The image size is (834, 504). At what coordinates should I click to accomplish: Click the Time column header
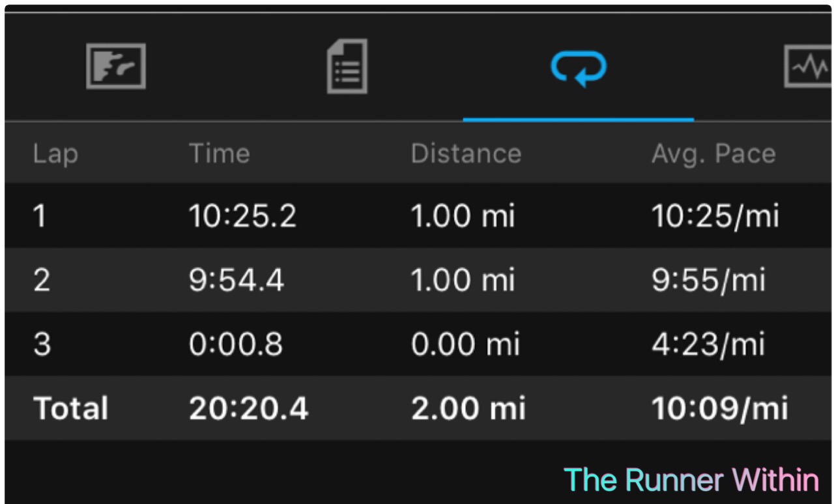coord(219,154)
